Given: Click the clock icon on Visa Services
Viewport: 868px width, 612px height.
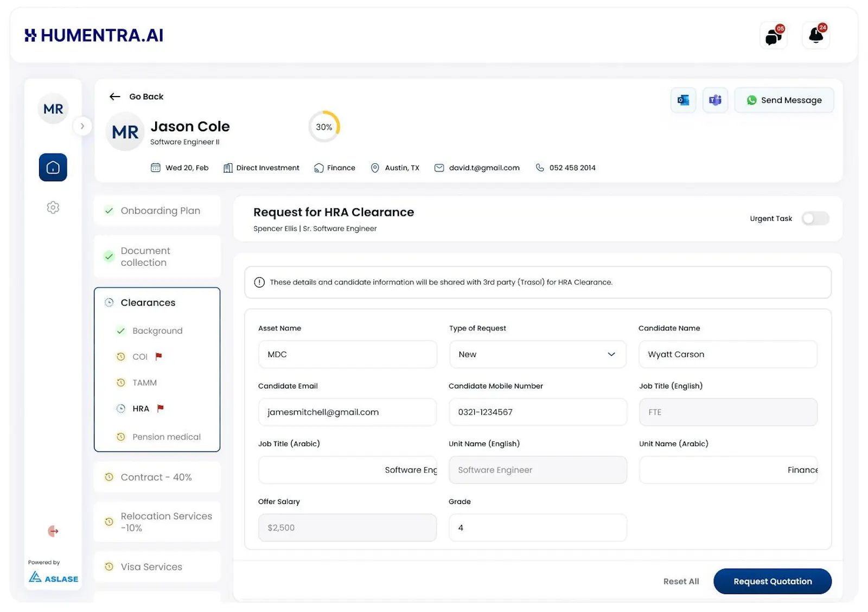Looking at the screenshot, I should (109, 566).
